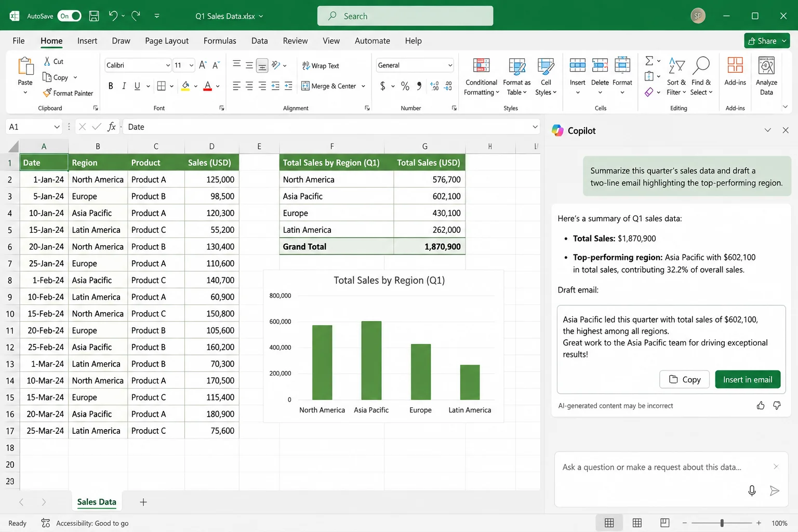Expand the formula bar chevron
Screen dimensions: 798x532
point(535,127)
